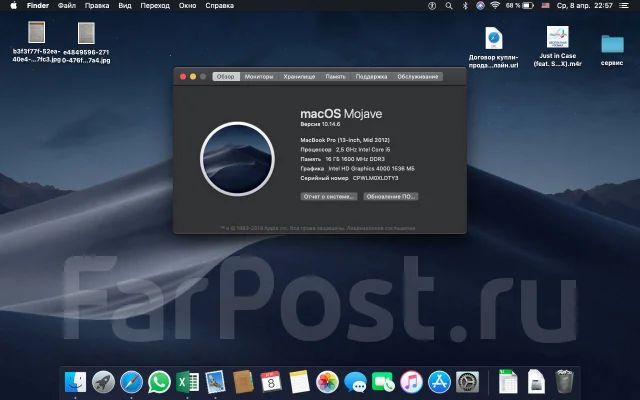Screen dimensions: 640x400
Task: Select the сервис folder on desktop
Action: (612, 50)
